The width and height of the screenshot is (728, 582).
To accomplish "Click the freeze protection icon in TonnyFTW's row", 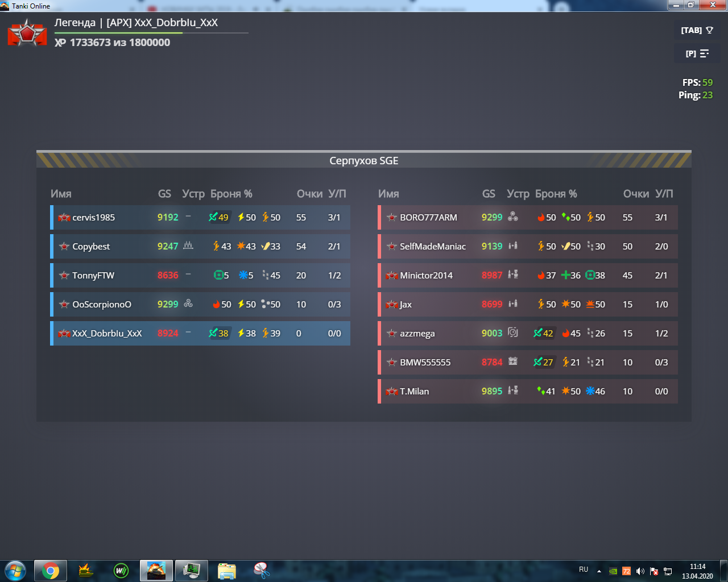I will (x=243, y=275).
